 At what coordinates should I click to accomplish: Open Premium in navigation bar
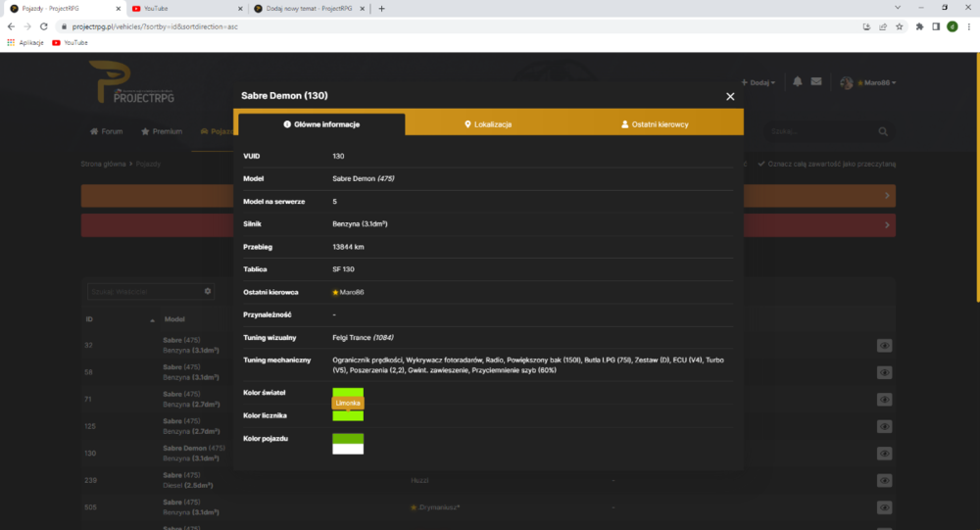click(162, 131)
